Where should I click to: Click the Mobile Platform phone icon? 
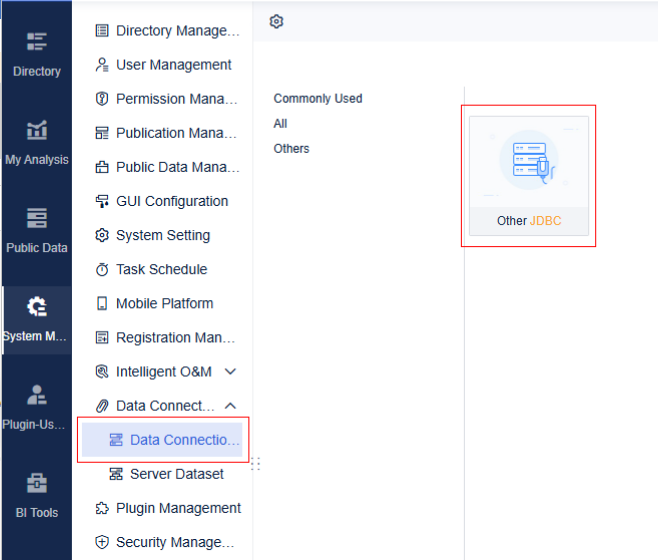102,304
